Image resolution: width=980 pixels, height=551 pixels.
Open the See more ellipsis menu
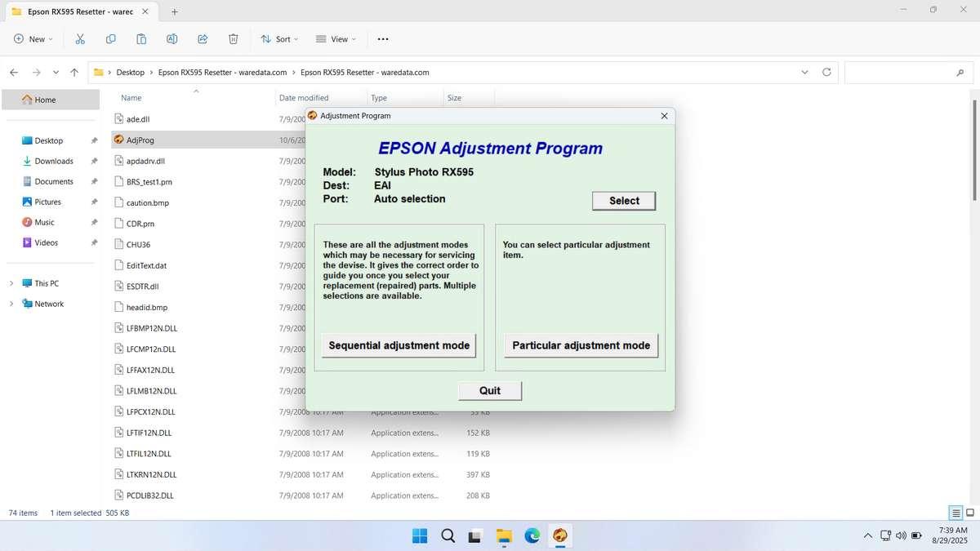point(381,38)
